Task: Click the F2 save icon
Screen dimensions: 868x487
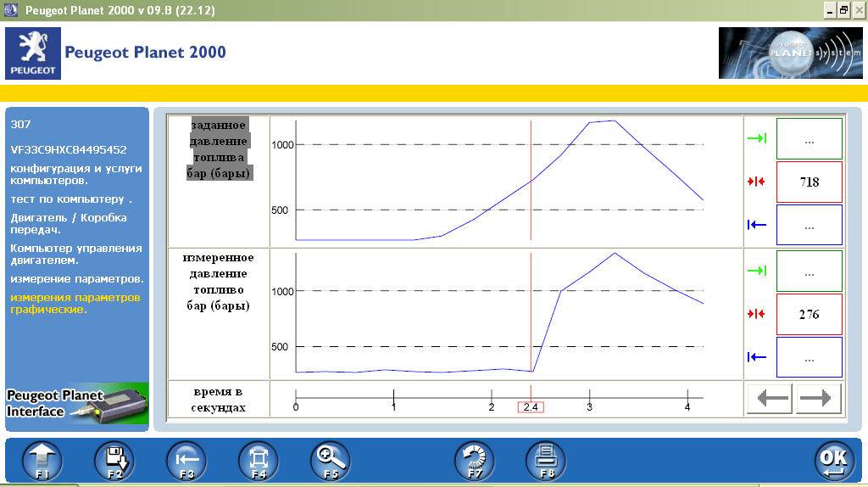Action: click(114, 460)
